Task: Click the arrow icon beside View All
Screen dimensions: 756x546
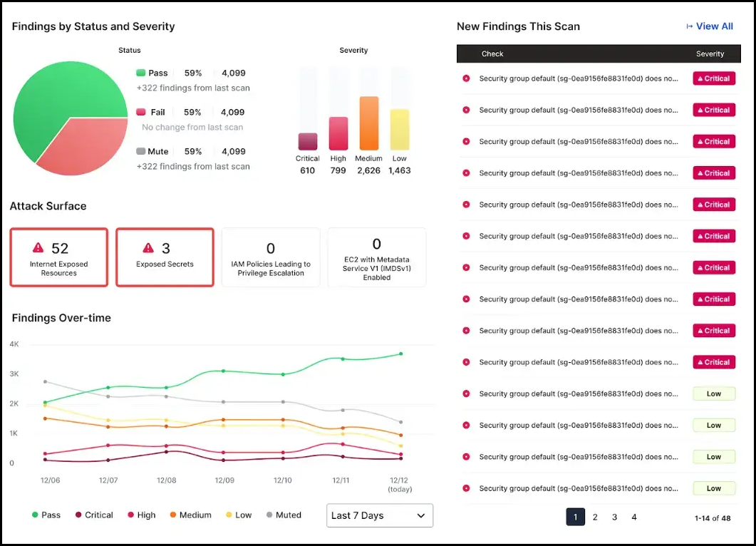Action: [689, 26]
